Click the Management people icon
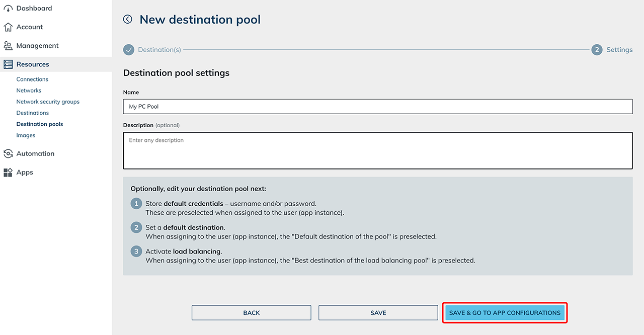The width and height of the screenshot is (644, 335). point(8,46)
